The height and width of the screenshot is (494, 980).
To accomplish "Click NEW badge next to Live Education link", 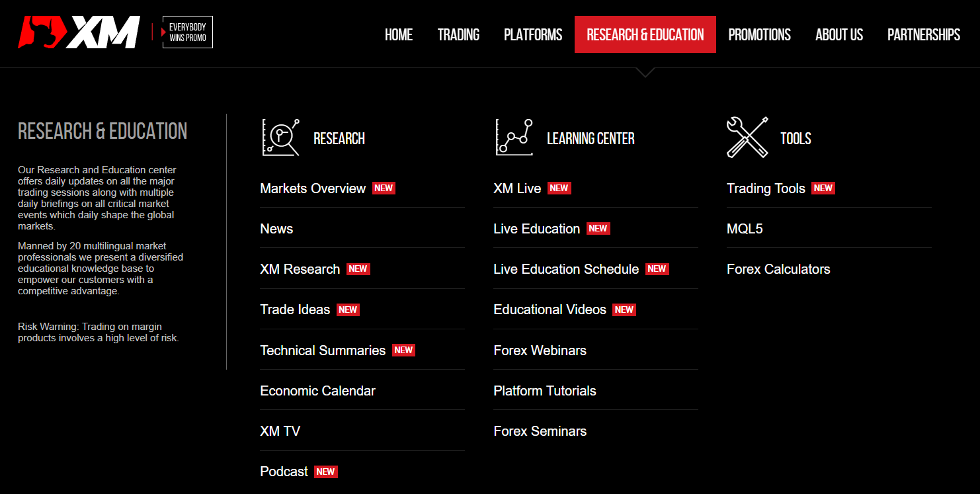I will coord(598,229).
